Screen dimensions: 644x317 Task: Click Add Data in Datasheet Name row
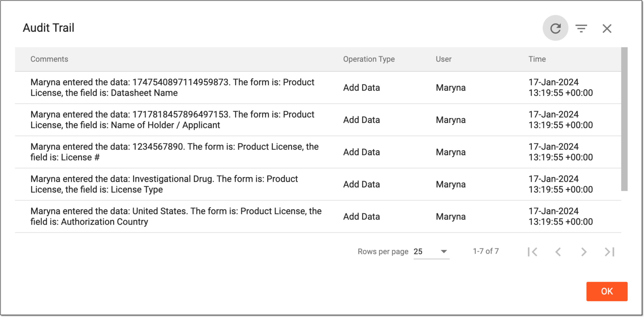coord(361,88)
